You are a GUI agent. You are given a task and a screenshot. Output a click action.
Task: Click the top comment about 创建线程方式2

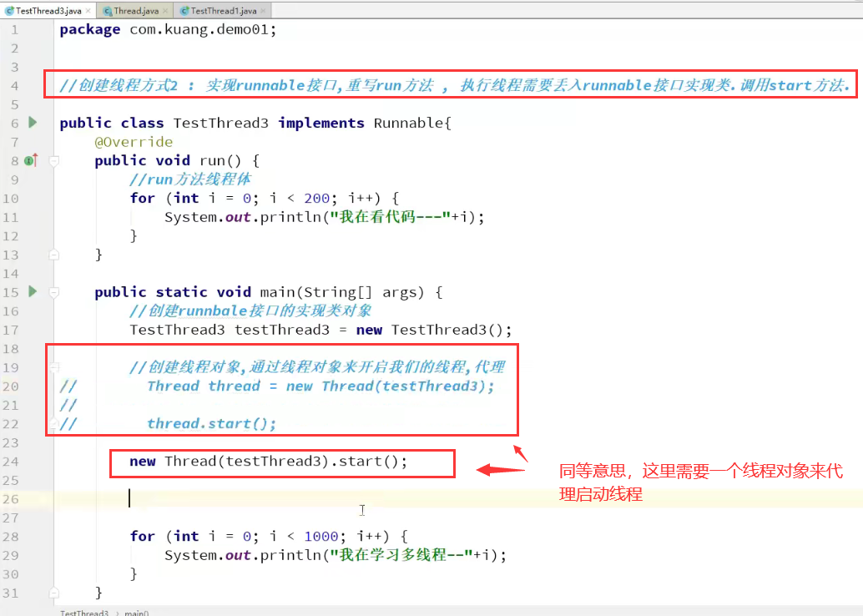coord(455,85)
